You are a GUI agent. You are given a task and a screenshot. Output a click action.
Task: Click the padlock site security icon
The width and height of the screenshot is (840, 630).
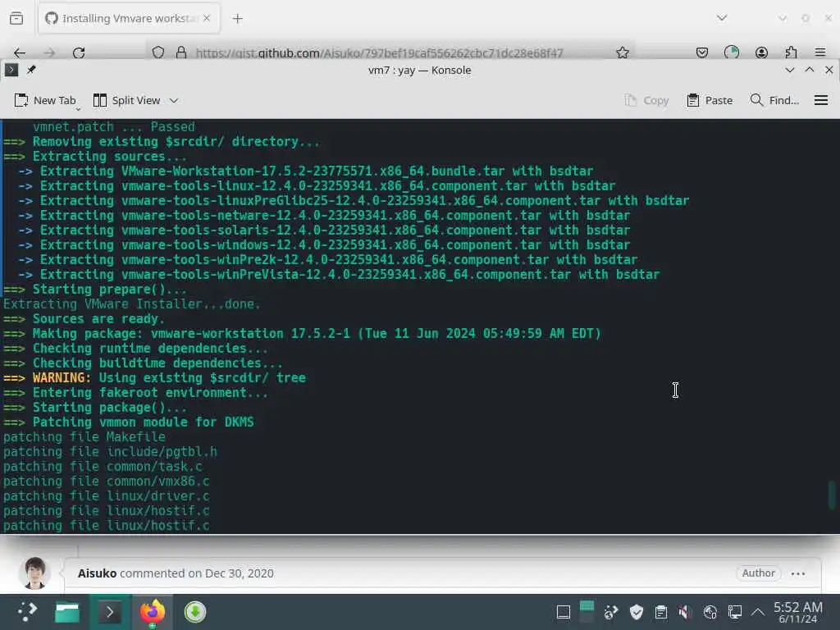[x=181, y=52]
